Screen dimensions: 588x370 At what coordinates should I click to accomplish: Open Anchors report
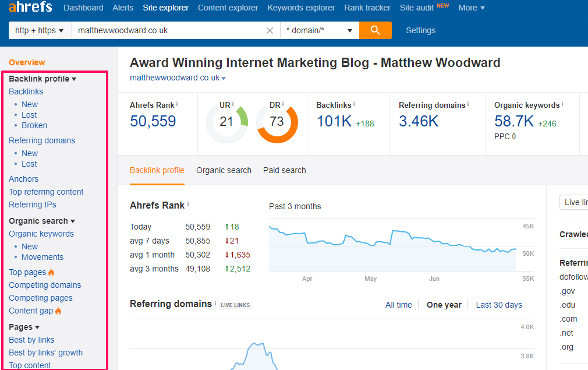tap(24, 179)
